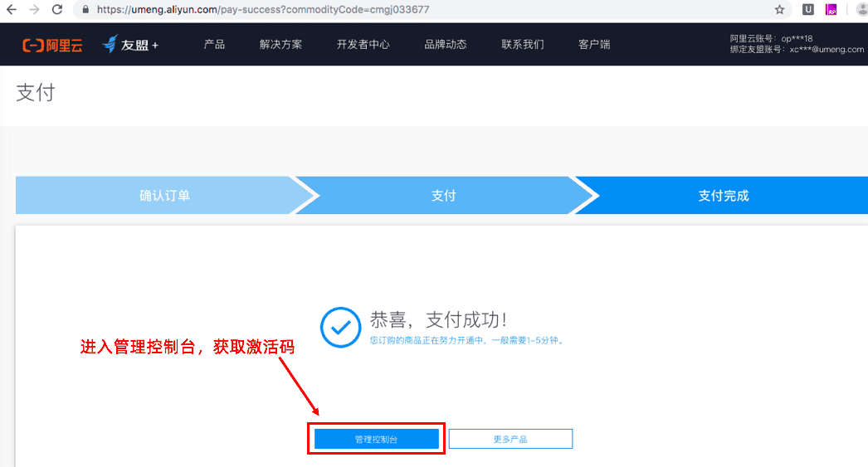Click the 阿里云账号 op***18 text
The image size is (868, 467).
click(771, 39)
